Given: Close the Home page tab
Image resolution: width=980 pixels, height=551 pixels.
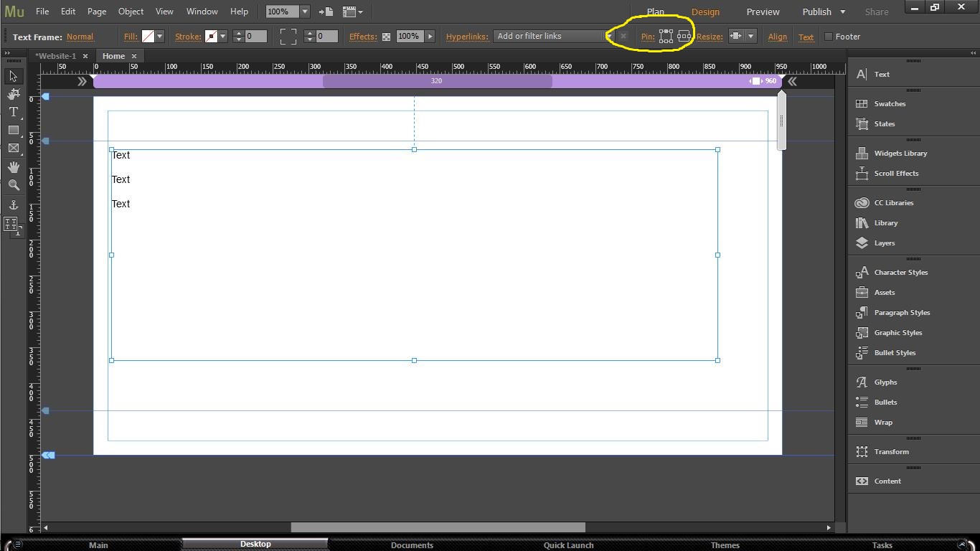Looking at the screenshot, I should [133, 56].
